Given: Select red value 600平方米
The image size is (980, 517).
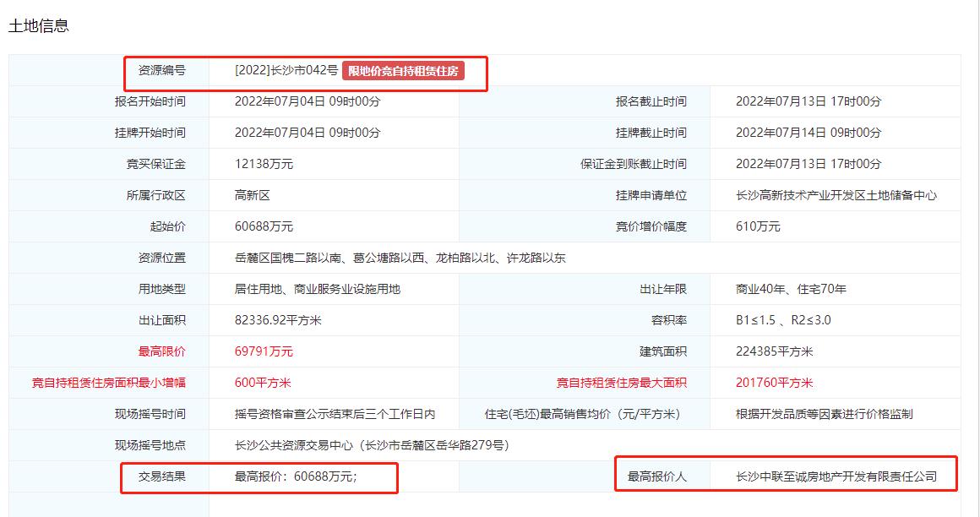Looking at the screenshot, I should click(x=263, y=383).
